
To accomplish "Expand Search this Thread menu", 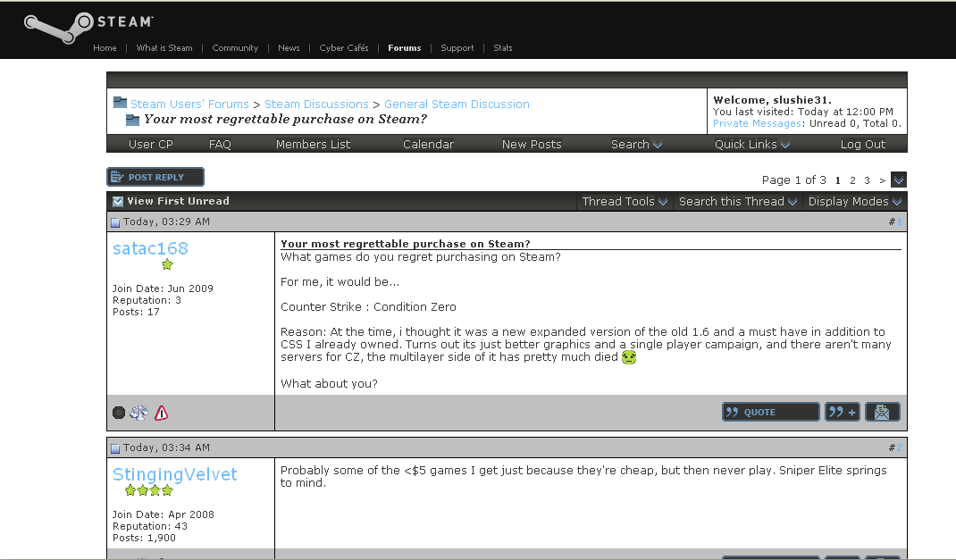I will click(x=738, y=202).
